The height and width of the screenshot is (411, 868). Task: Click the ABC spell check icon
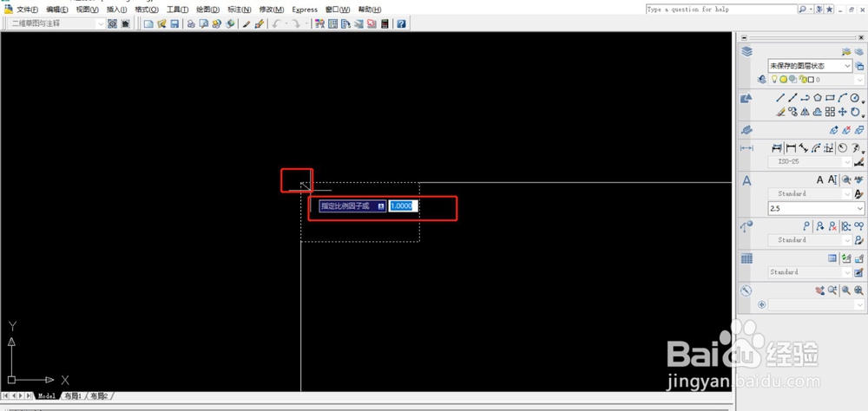(x=858, y=179)
